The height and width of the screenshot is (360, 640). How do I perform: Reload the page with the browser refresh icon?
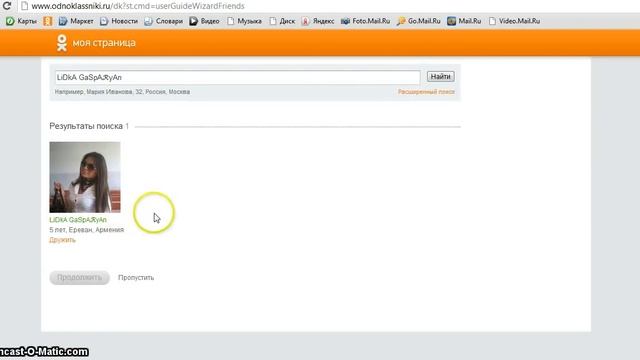click(7, 6)
